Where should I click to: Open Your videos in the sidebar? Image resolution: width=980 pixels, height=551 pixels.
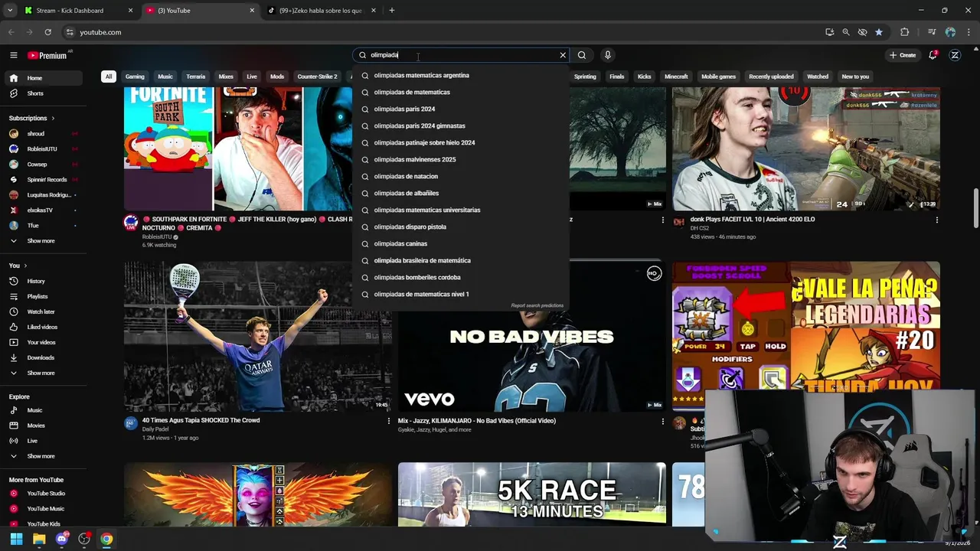[x=44, y=342]
